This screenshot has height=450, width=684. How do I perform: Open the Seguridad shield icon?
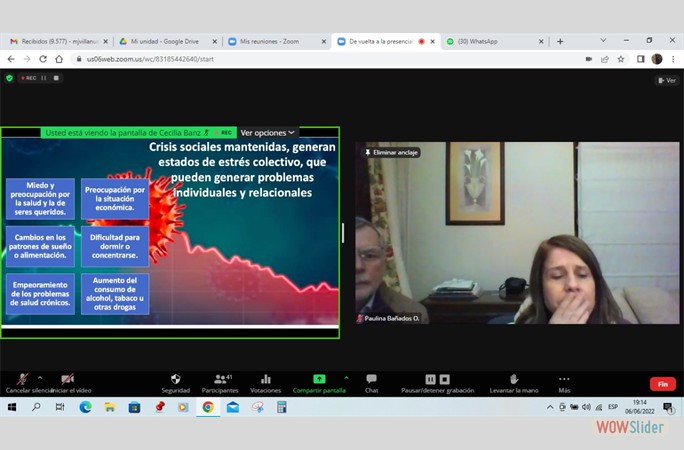(x=175, y=380)
